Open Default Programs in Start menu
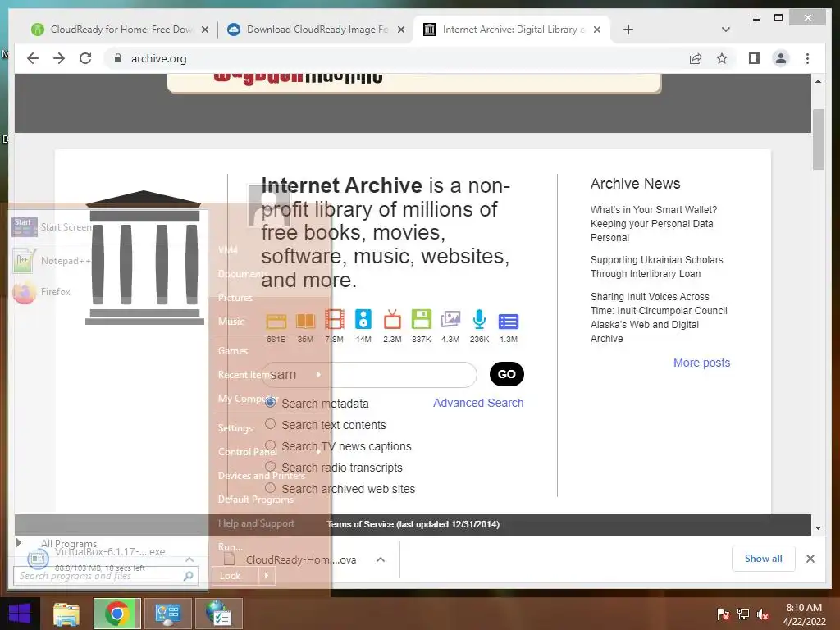Viewport: 840px width, 630px height. click(256, 500)
